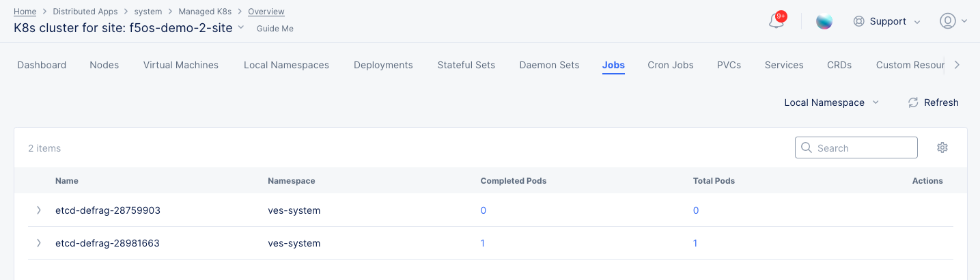Image resolution: width=980 pixels, height=280 pixels.
Task: Open the Virtual Machines tab
Action: (181, 65)
